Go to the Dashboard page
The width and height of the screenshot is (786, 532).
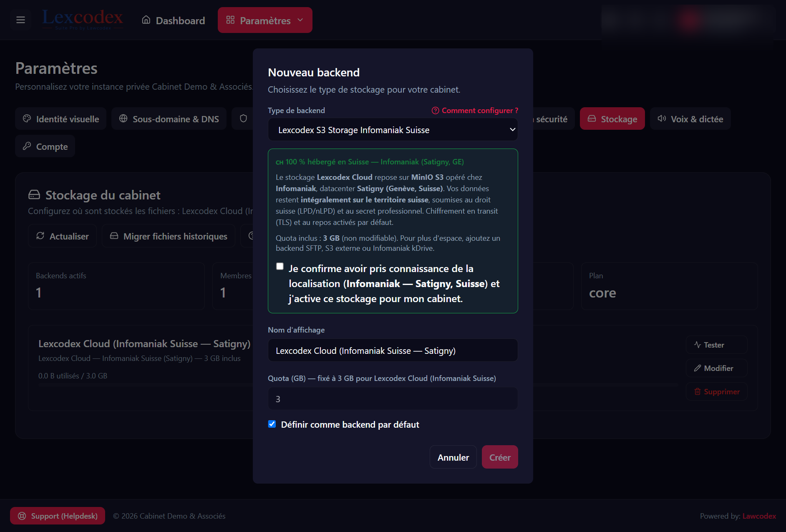click(174, 20)
